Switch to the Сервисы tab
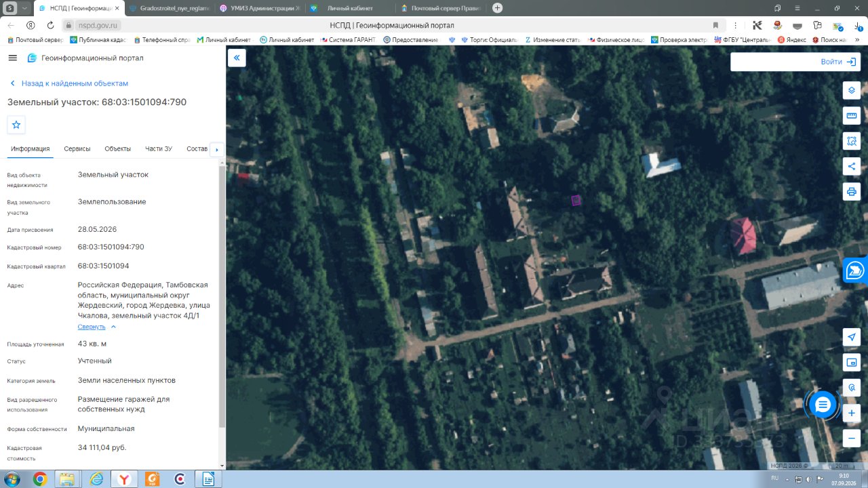Viewport: 868px width, 488px height. pyautogui.click(x=77, y=148)
